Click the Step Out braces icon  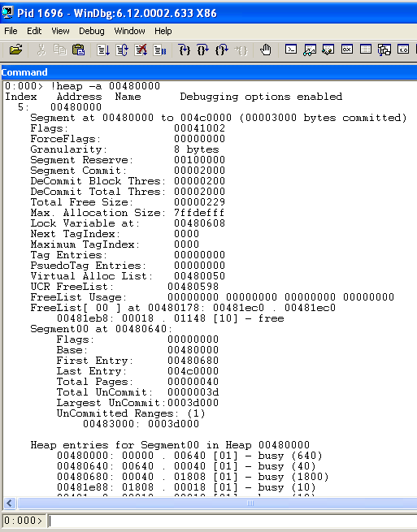click(222, 50)
